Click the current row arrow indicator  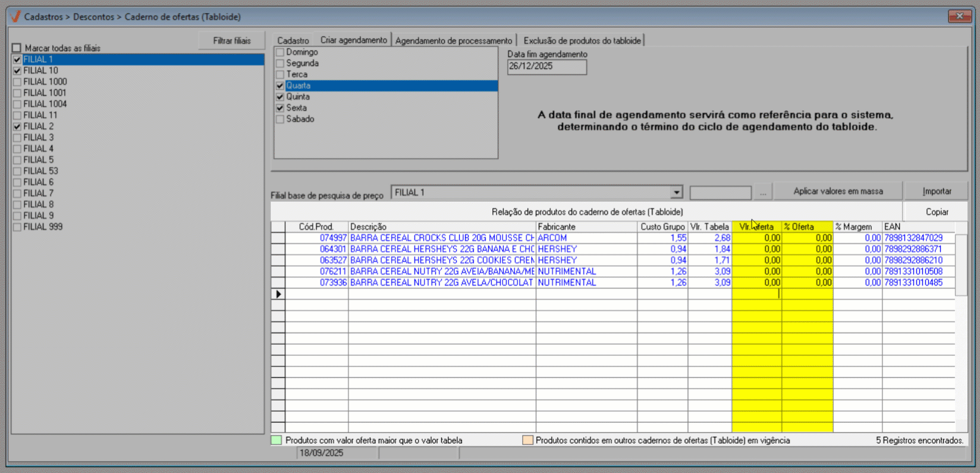pyautogui.click(x=278, y=294)
